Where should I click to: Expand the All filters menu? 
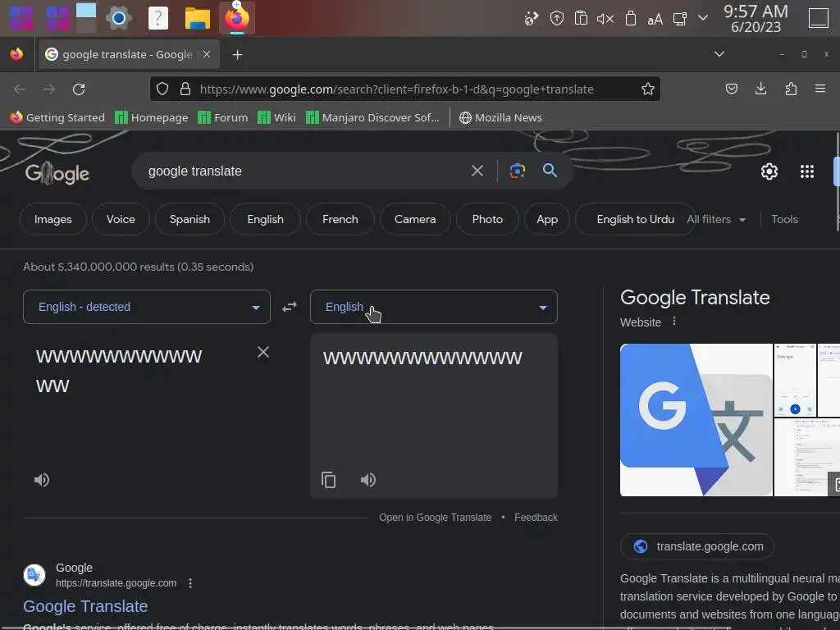tap(716, 219)
